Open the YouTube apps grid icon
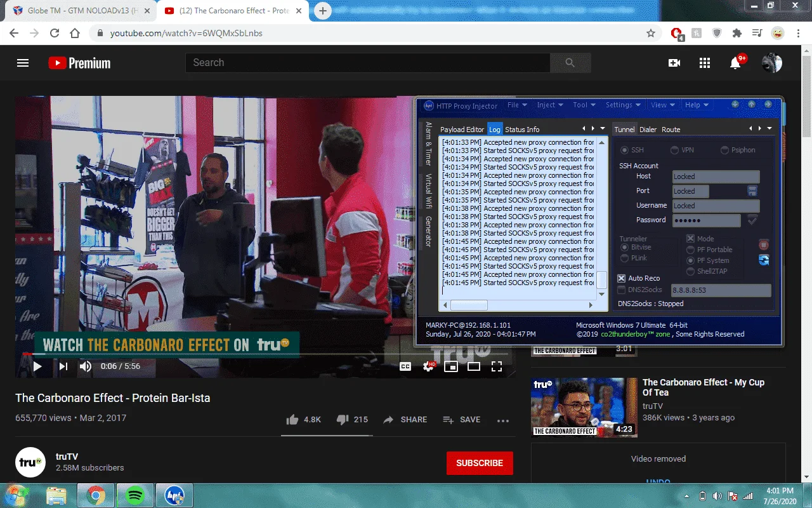Screen dimensions: 812x508 (705, 63)
